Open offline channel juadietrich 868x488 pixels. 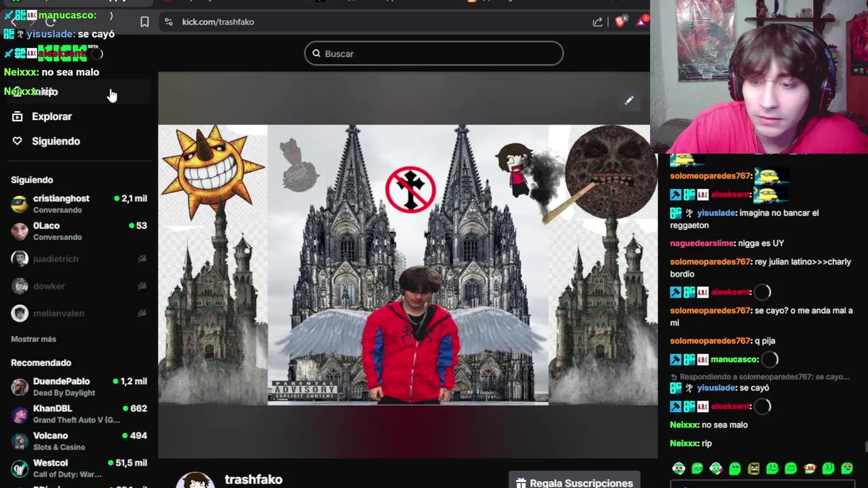click(x=79, y=259)
